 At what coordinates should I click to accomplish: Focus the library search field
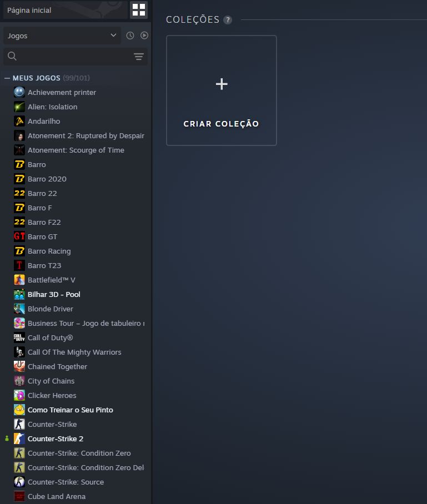76,57
